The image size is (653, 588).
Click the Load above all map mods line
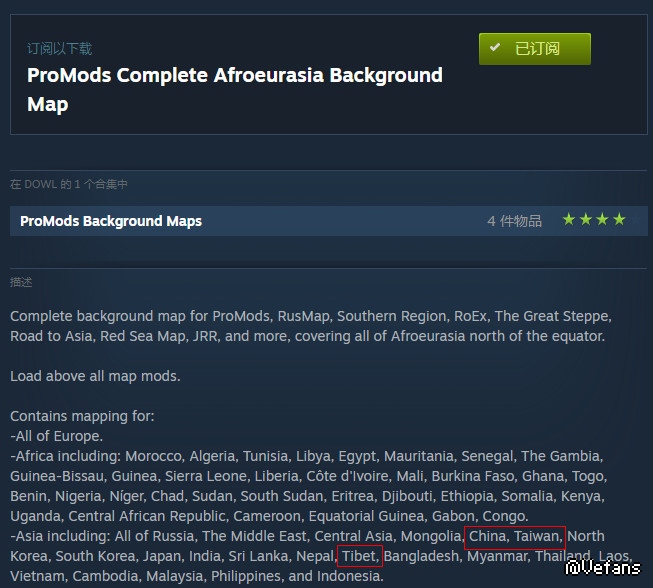[x=95, y=376]
